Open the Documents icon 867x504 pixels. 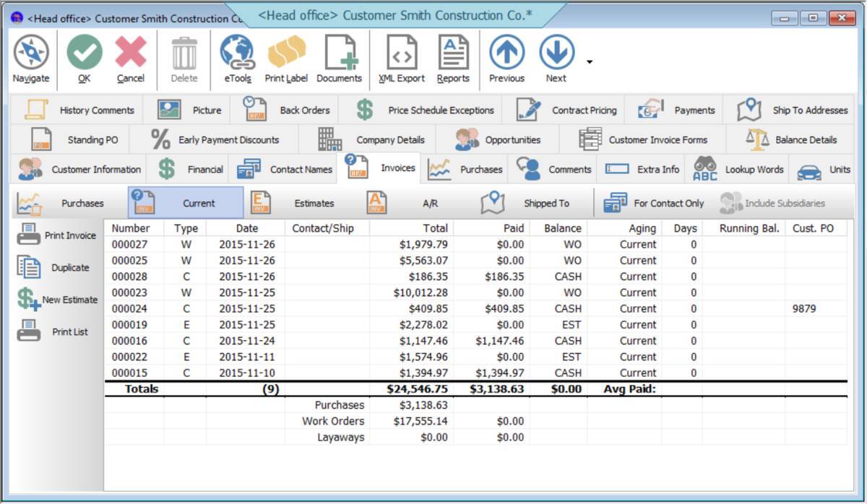(x=339, y=56)
